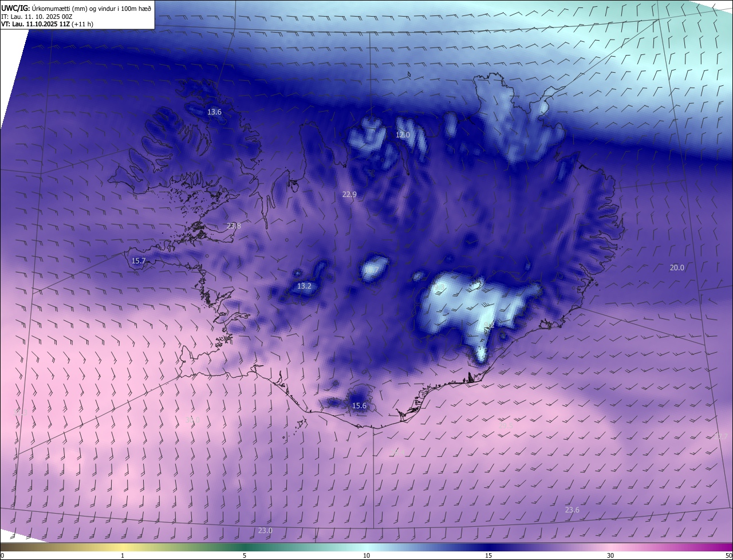Click the 23.6 value label in the southeast ocean

tap(572, 510)
